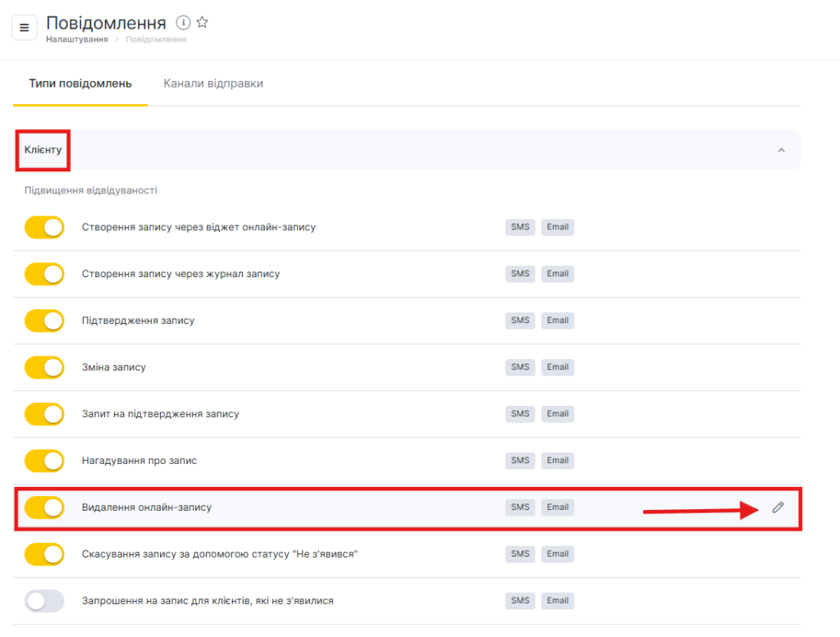
Task: Switch to Канали відправки tab
Action: (x=213, y=84)
